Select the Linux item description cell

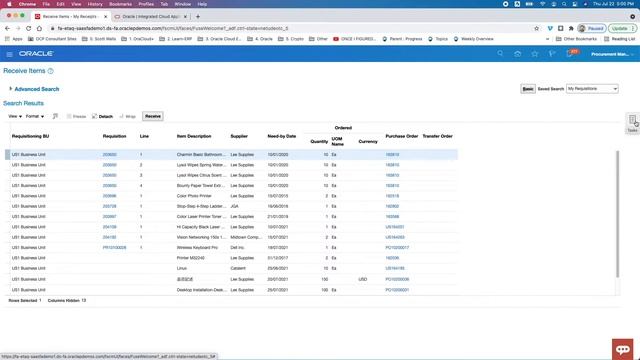182,269
